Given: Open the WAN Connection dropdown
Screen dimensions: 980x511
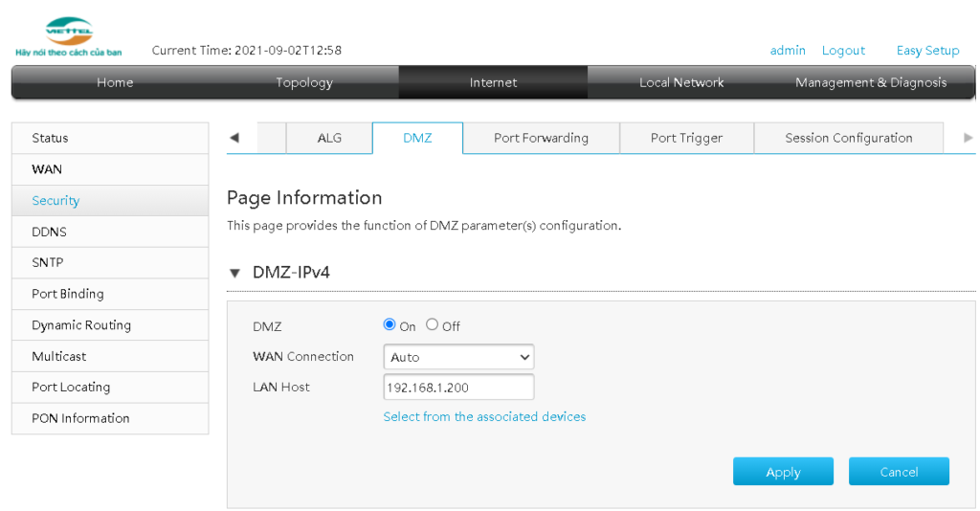Looking at the screenshot, I should (x=458, y=357).
